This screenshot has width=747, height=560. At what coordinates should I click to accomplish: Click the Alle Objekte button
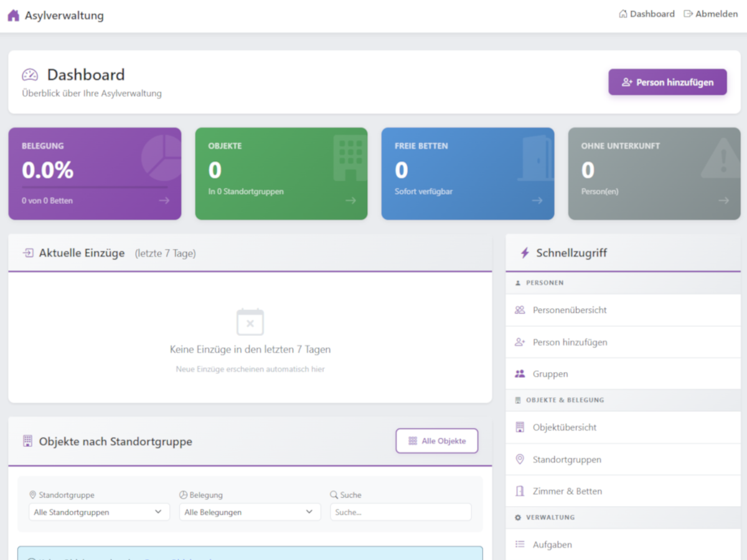coord(437,441)
